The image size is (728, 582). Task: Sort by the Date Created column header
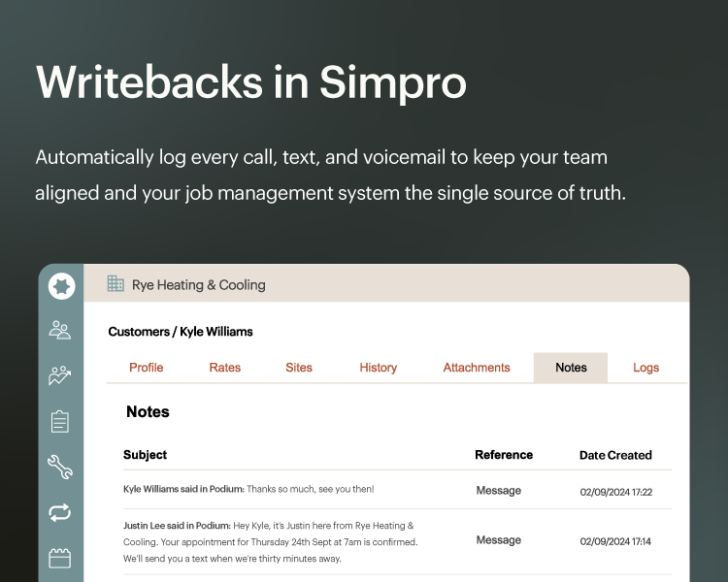pos(615,455)
